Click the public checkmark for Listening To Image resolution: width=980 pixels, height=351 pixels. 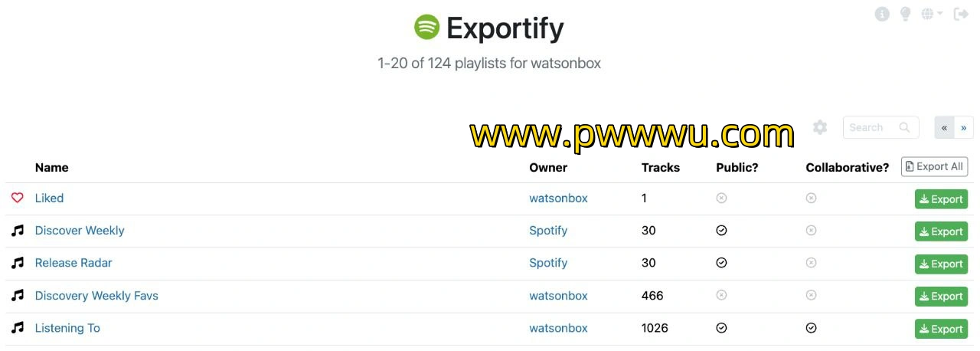pos(721,328)
